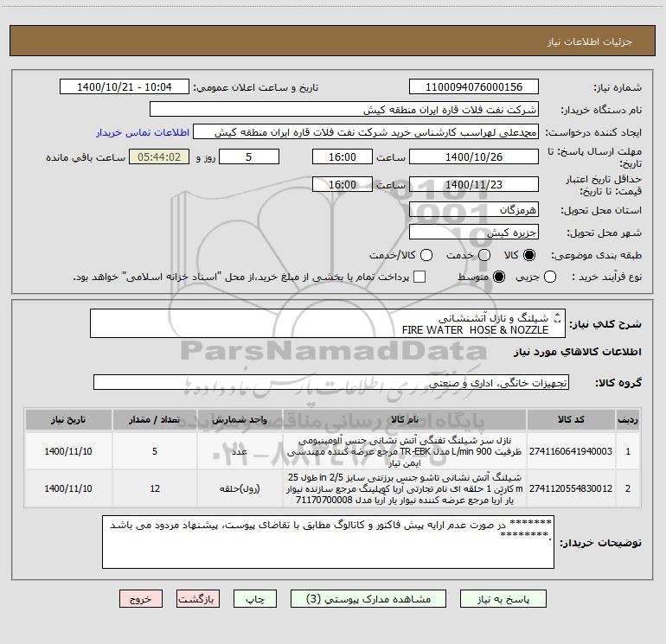The image size is (666, 644).
Task: Click quantity 12 in row 2
Action: coord(155,488)
